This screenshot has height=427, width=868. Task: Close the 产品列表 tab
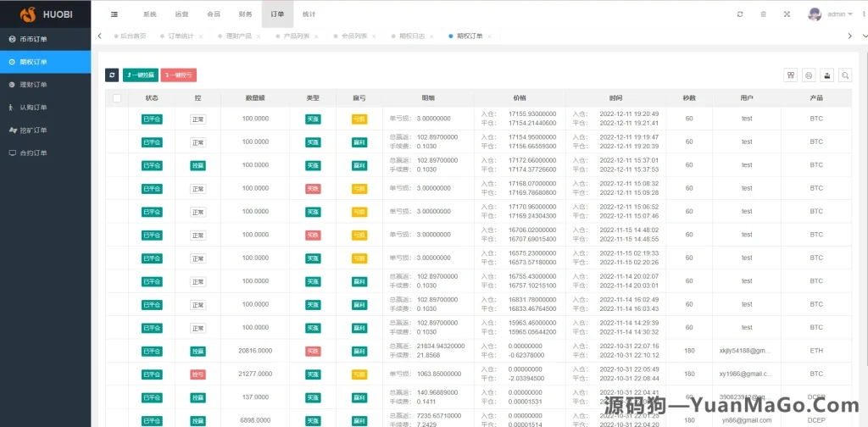click(x=316, y=36)
